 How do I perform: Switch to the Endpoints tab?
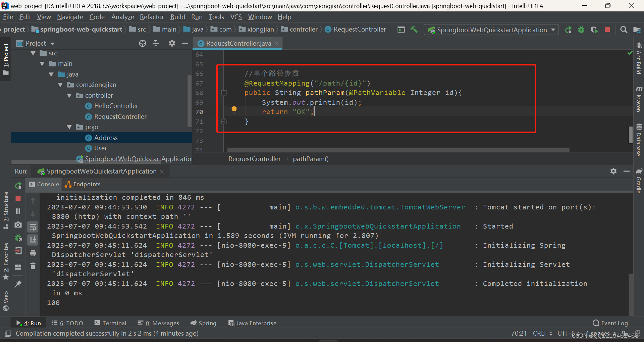point(83,184)
